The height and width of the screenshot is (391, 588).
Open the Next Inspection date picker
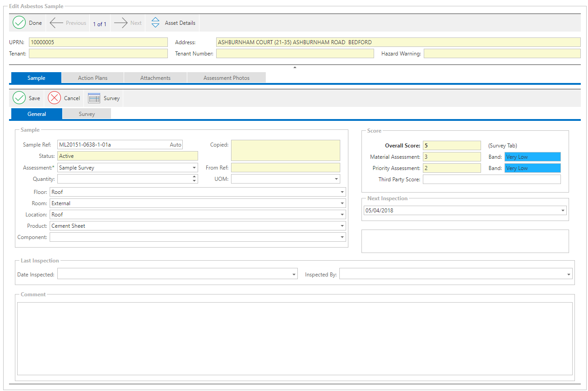[563, 211]
